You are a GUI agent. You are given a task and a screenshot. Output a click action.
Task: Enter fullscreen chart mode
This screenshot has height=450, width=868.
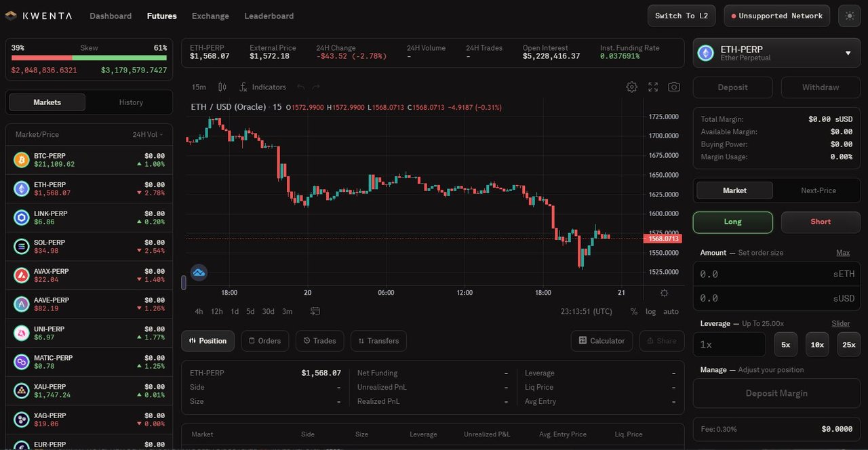pyautogui.click(x=653, y=87)
